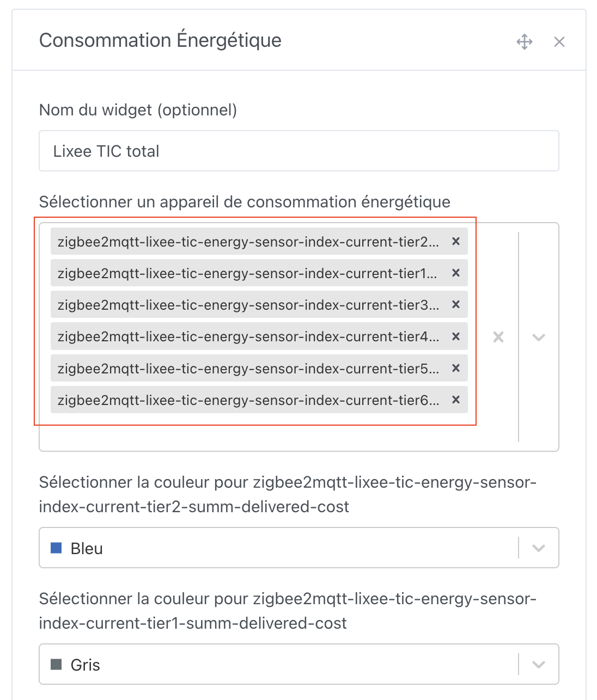
Task: Click inside the device selection box
Action: (x=272, y=430)
